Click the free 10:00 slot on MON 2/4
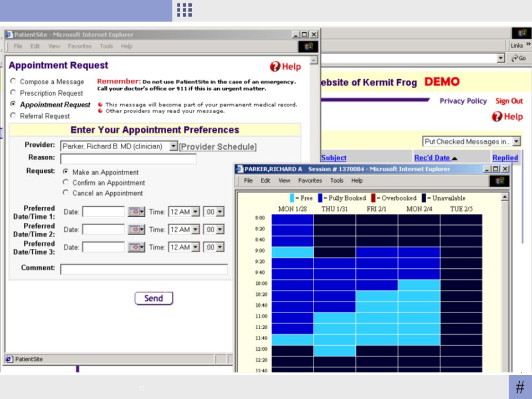 click(x=419, y=285)
